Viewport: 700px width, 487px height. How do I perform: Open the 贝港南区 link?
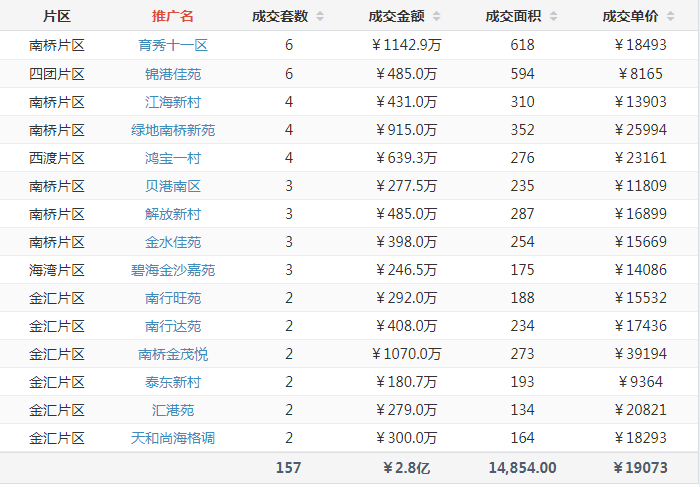coord(173,186)
